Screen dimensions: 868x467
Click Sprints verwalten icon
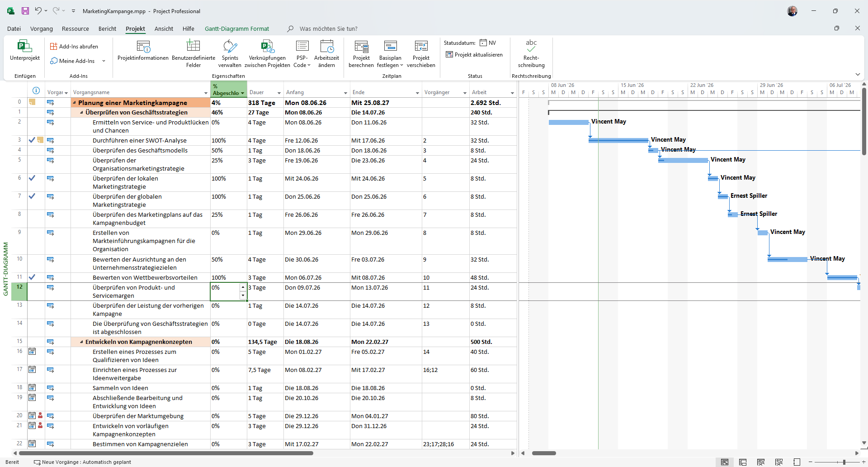230,46
